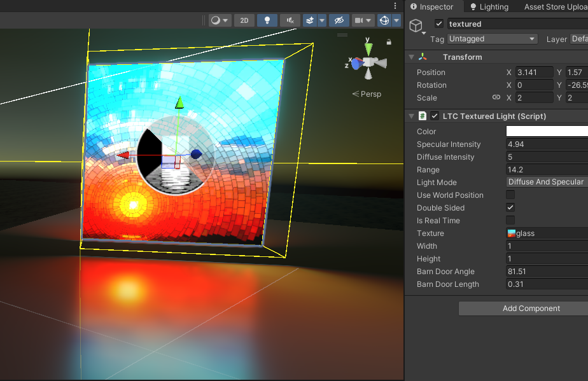This screenshot has width=588, height=381.
Task: Open the Color swatch picker
Action: 546,132
